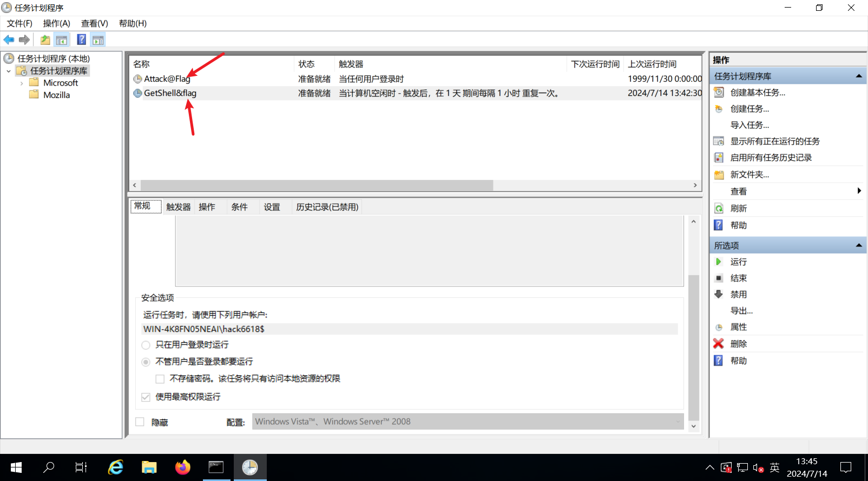This screenshot has width=868, height=481.
Task: Click the blue help toolbar icon
Action: coord(81,40)
